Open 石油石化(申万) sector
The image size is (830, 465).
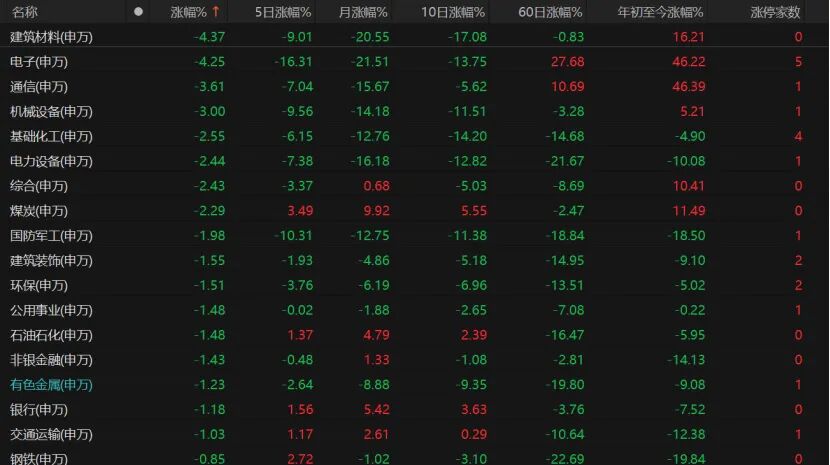tap(51, 335)
